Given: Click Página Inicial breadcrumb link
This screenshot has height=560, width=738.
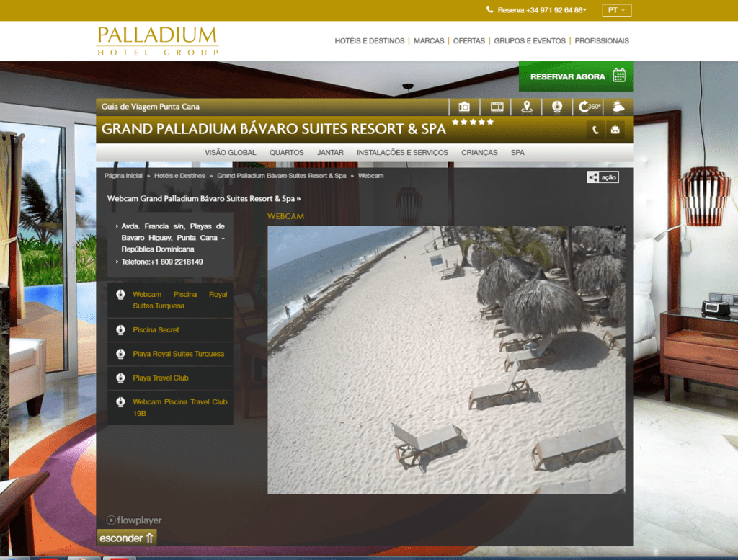Looking at the screenshot, I should tap(123, 176).
